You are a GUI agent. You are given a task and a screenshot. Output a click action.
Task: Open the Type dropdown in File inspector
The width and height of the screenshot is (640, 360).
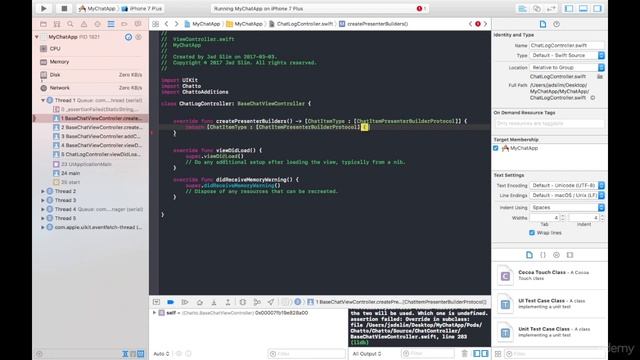(567, 55)
